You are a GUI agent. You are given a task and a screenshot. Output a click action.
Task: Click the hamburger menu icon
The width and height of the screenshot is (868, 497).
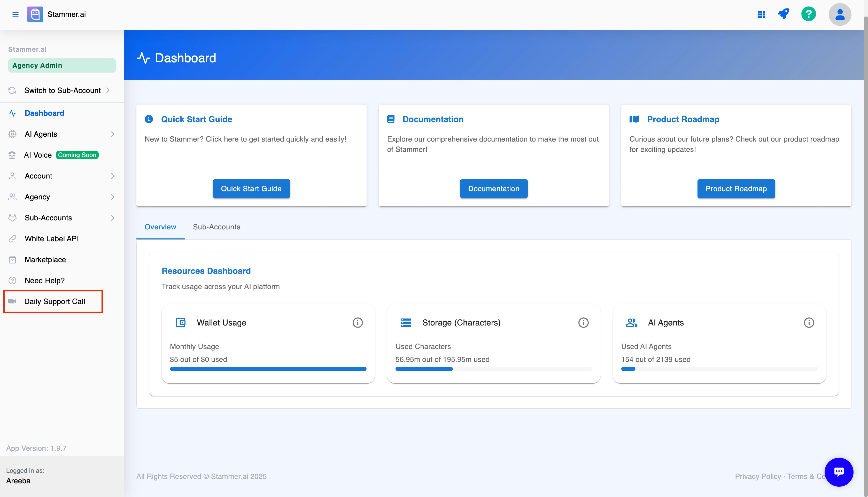15,14
